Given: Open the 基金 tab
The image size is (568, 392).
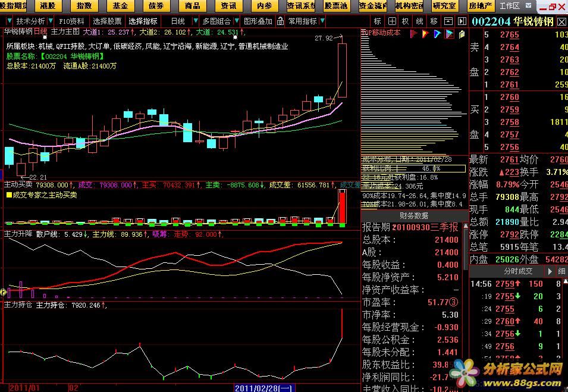Looking at the screenshot, I should click(x=120, y=6).
